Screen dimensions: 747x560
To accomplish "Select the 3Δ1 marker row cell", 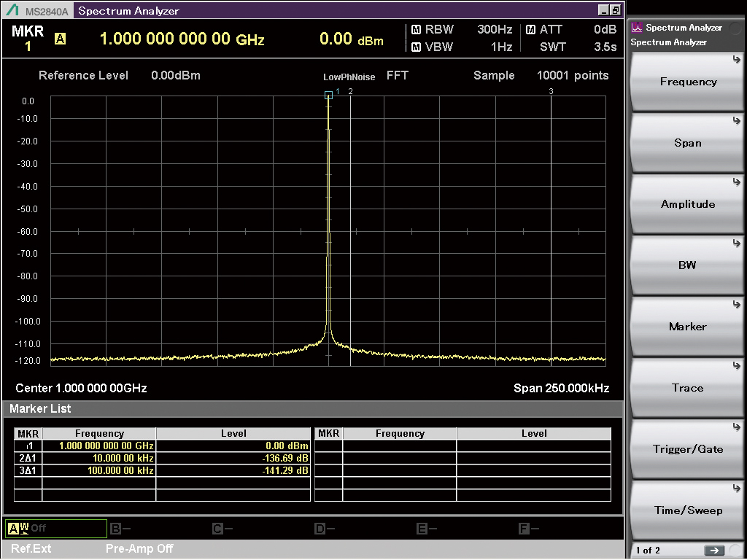I will coord(28,470).
